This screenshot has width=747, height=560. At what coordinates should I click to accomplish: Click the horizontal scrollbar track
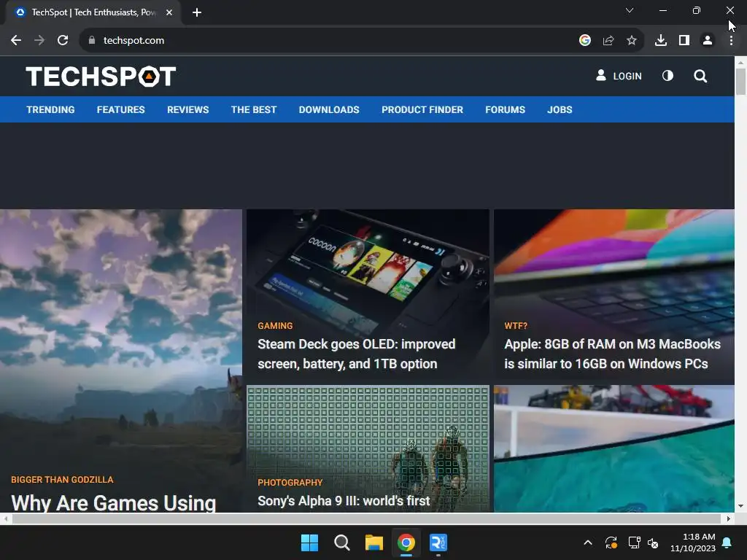coord(366,518)
